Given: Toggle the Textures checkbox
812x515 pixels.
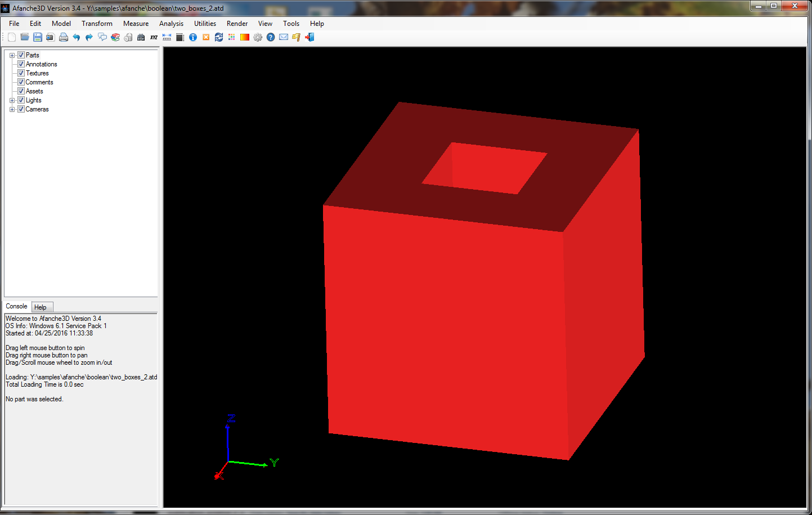Looking at the screenshot, I should click(x=21, y=73).
